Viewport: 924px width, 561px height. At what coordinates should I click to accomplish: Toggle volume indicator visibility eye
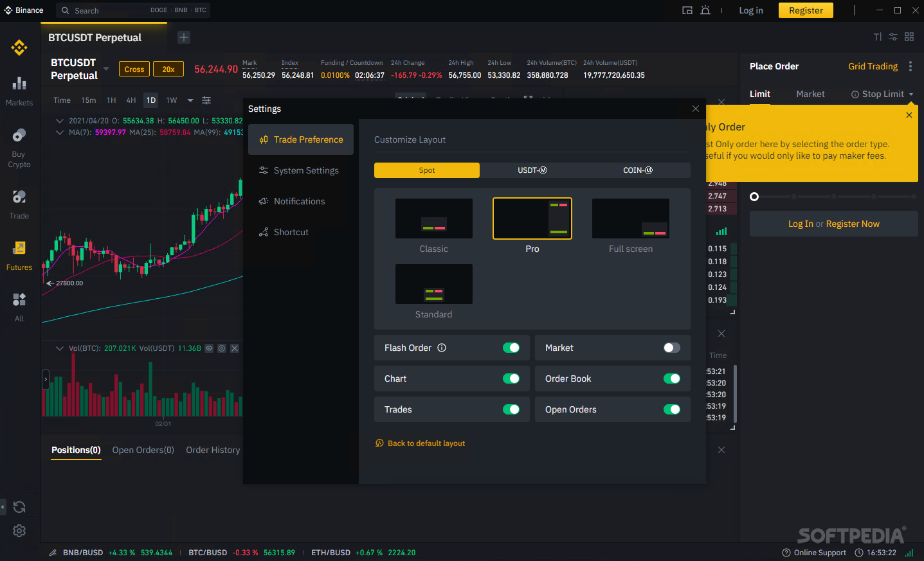pyautogui.click(x=209, y=348)
